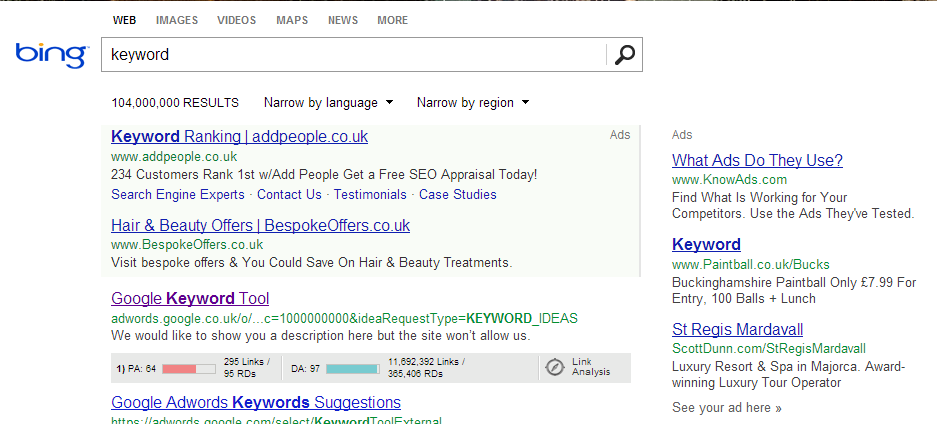The width and height of the screenshot is (937, 424).
Task: Click the magnifying glass search icon
Action: pyautogui.click(x=624, y=54)
